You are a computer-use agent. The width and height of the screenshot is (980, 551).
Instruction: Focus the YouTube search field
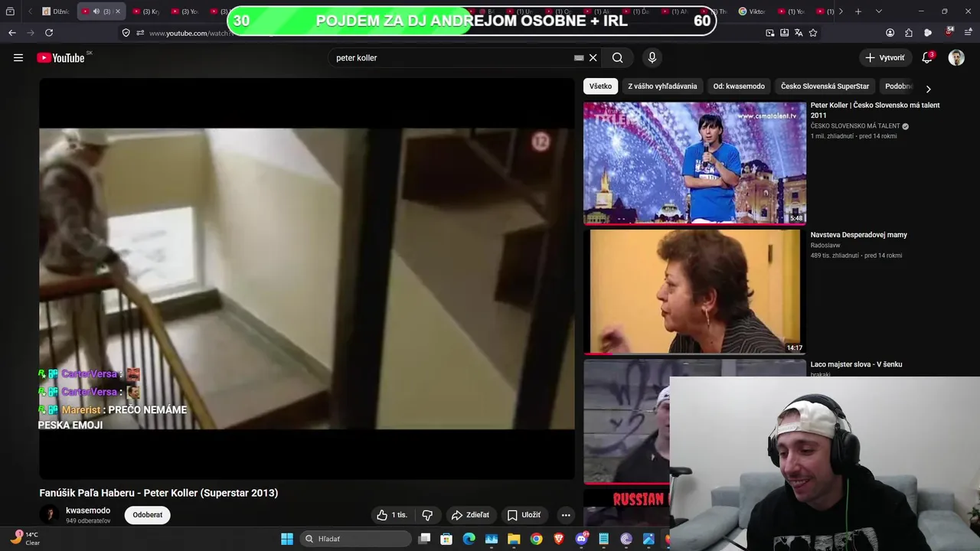(x=452, y=57)
